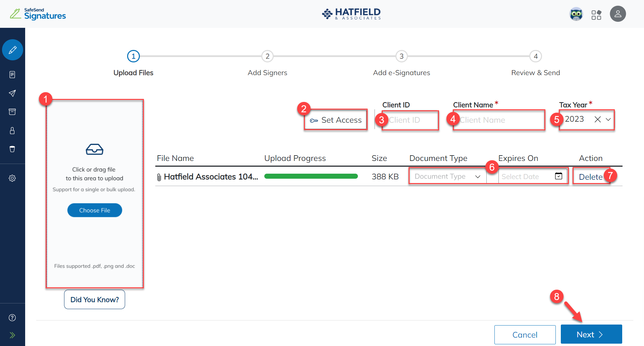This screenshot has height=346, width=644.
Task: Select the paper plane sent icon
Action: (x=12, y=93)
